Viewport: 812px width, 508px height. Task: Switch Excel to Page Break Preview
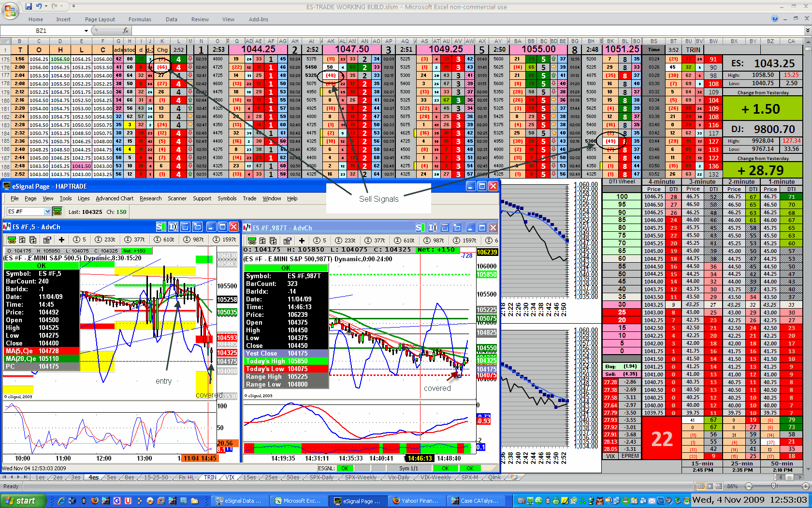coord(720,486)
